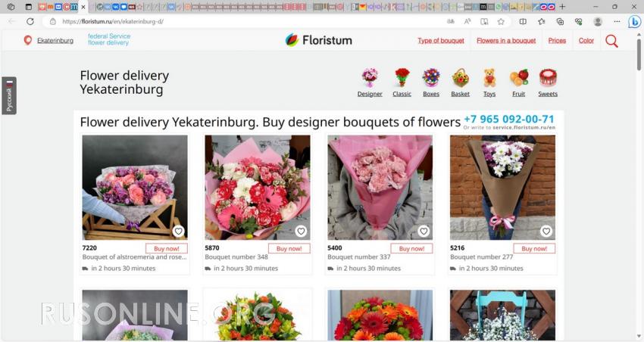Click Buy now for bouquet 5400
This screenshot has width=644, height=342.
[x=411, y=248]
